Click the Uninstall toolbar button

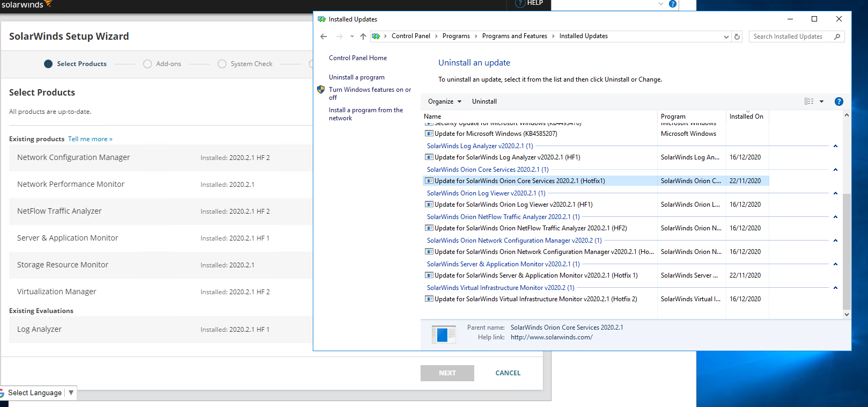point(484,101)
